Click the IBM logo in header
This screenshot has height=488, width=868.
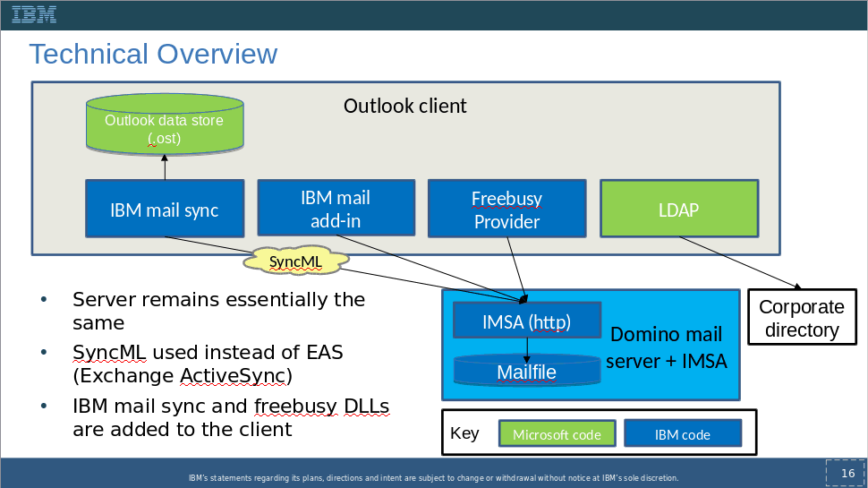34,14
